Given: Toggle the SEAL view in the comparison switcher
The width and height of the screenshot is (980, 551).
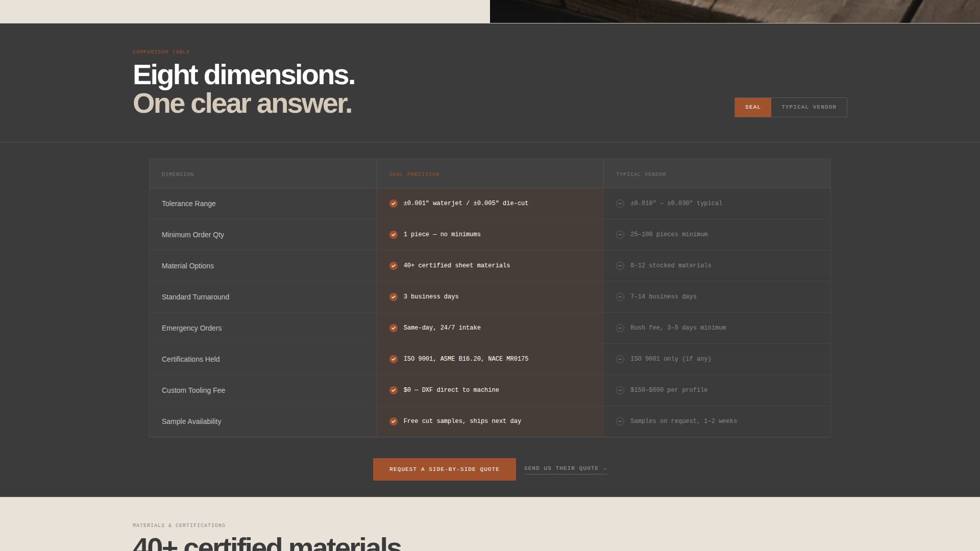Looking at the screenshot, I should tap(752, 107).
